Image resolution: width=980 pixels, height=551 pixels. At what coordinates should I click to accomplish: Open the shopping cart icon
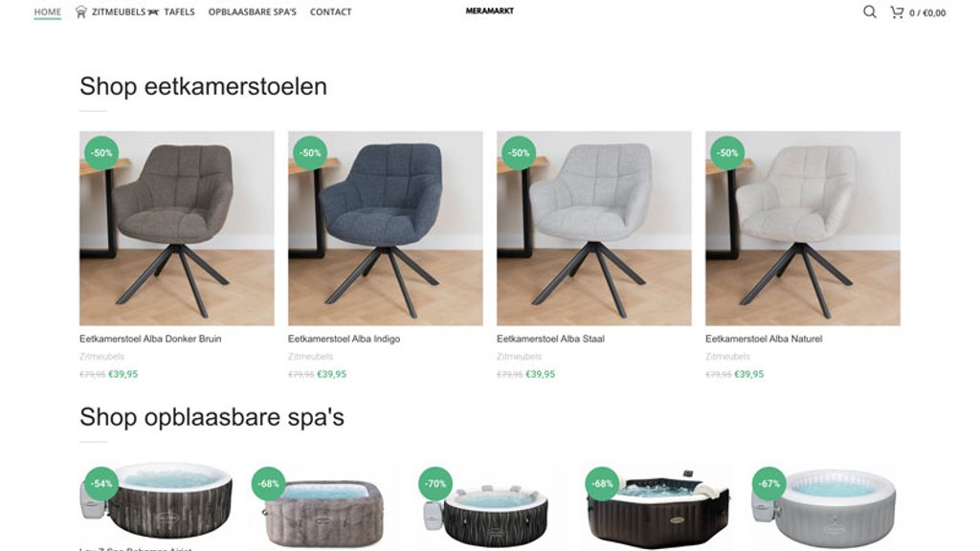(897, 11)
